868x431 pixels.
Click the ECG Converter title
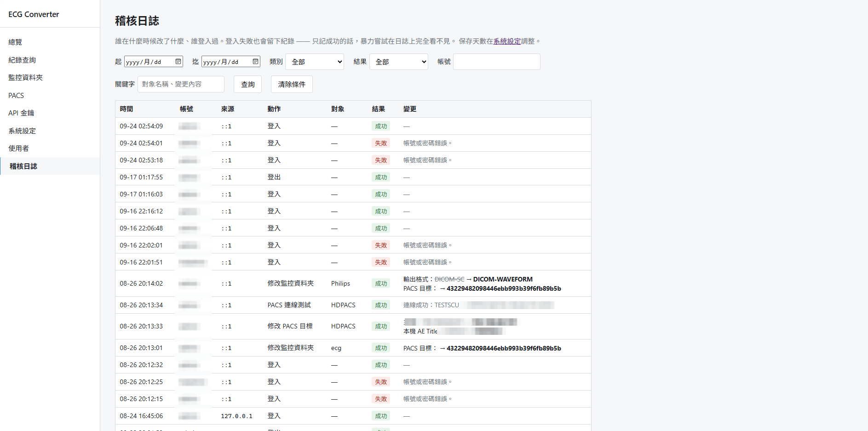34,14
